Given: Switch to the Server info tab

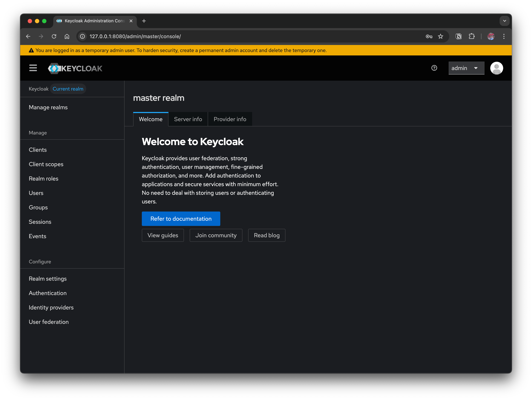Looking at the screenshot, I should click(x=188, y=119).
